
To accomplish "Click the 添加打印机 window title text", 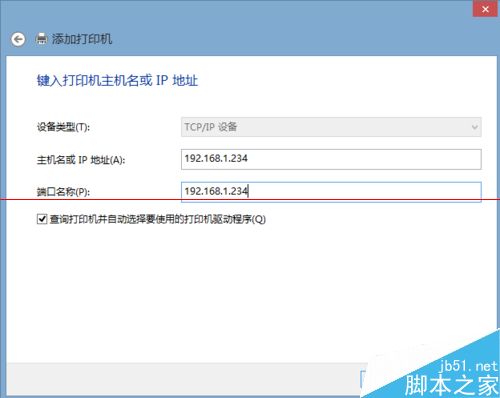I will point(82,39).
